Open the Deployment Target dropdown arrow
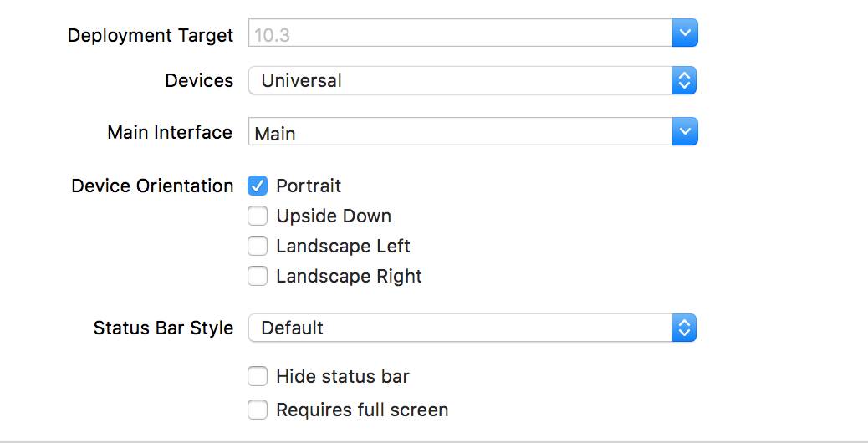 (x=684, y=34)
